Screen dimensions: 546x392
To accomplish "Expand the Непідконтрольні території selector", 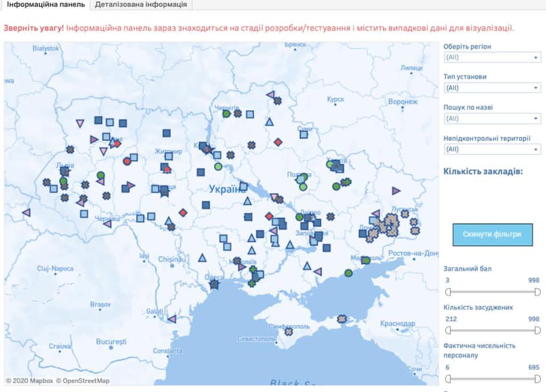I will click(x=493, y=149).
